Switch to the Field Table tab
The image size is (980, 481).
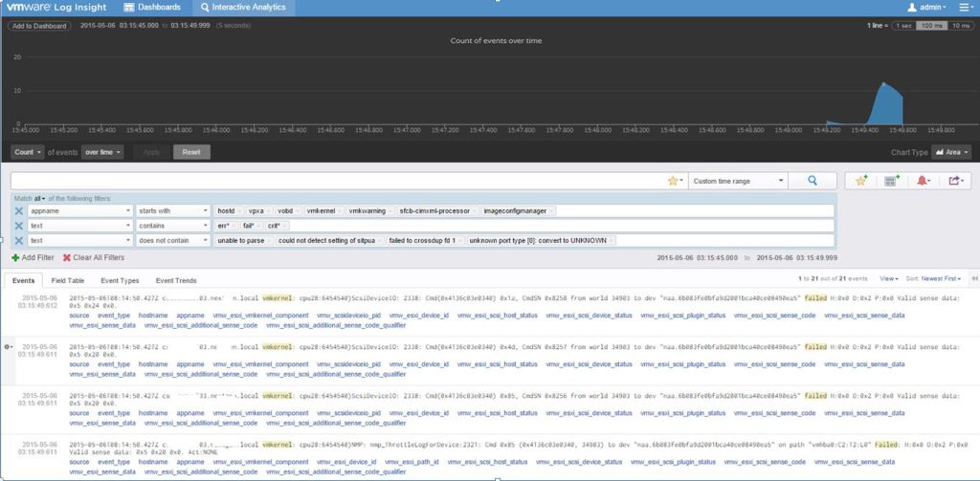coord(68,280)
